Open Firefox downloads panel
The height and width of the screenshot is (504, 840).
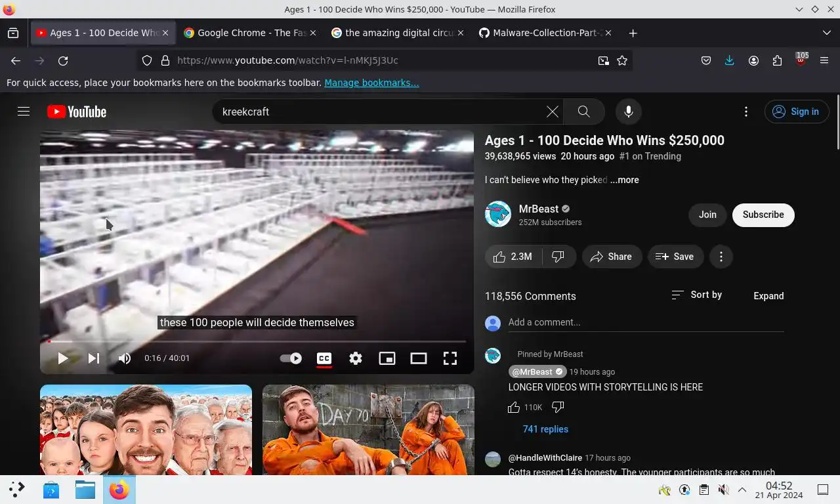(x=729, y=60)
